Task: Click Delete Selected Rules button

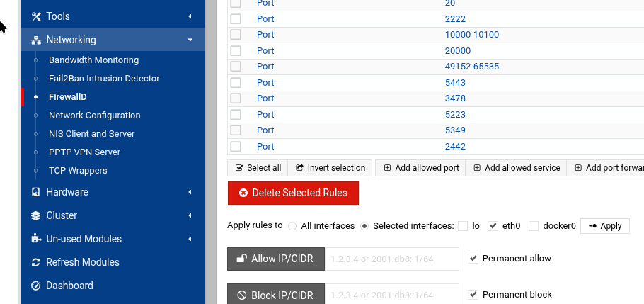Action: pos(292,193)
